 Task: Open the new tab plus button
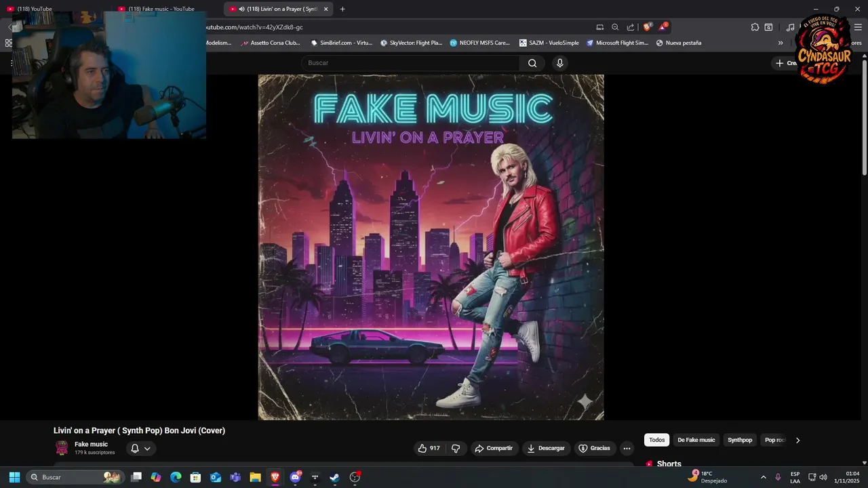pyautogui.click(x=342, y=9)
